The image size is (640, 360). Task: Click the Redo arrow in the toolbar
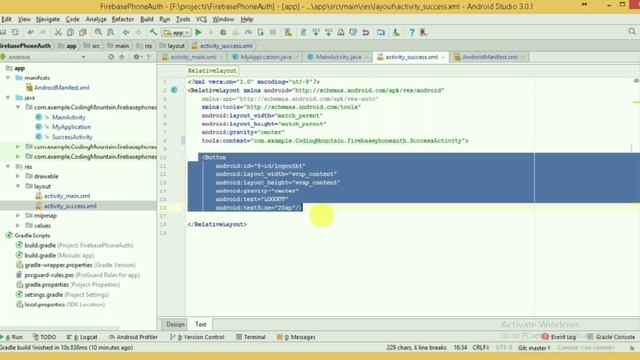[42, 32]
